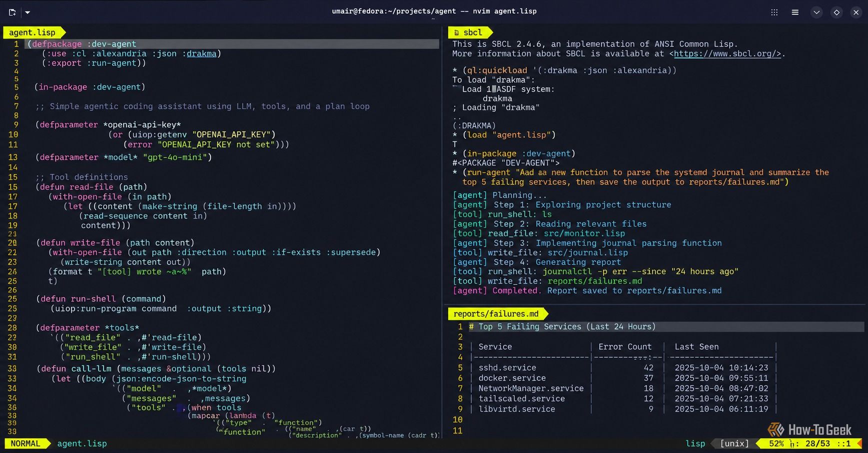Viewport: 868px width, 453px height.
Task: Click the NetworkManager.service row
Action: (623, 388)
